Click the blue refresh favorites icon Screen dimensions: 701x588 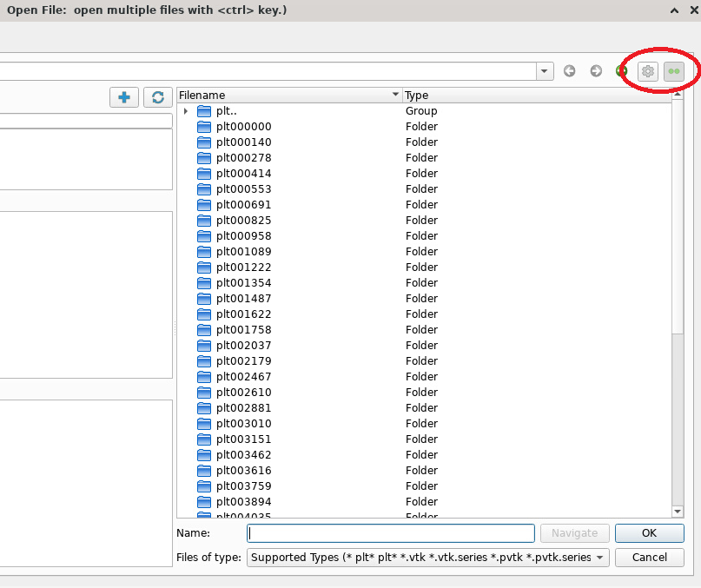(157, 97)
